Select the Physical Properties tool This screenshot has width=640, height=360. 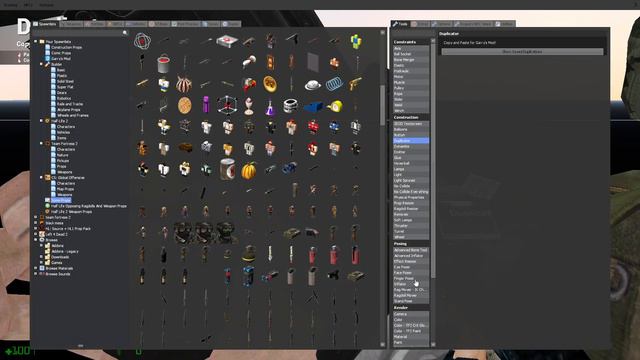point(411,198)
